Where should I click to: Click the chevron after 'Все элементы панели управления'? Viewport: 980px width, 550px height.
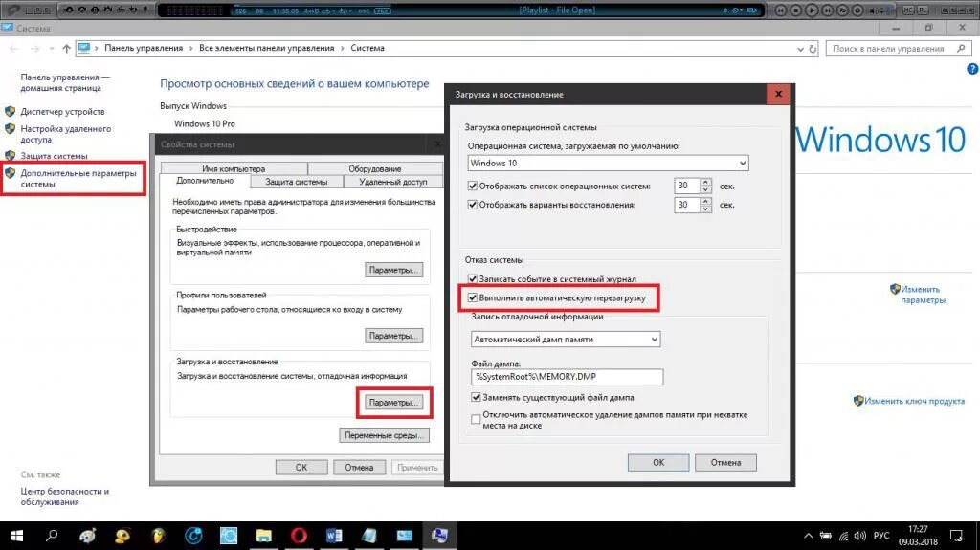[x=342, y=48]
